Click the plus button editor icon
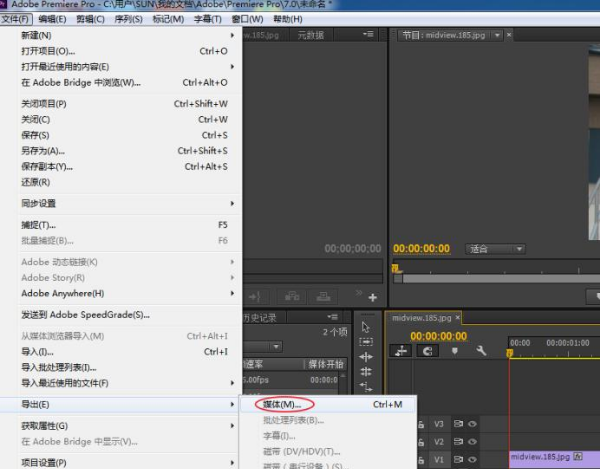 coord(372,297)
